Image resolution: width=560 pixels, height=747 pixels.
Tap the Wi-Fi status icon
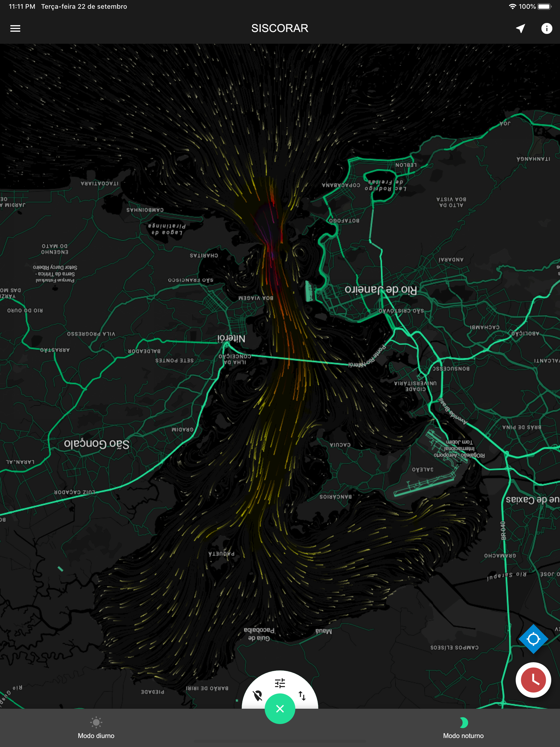(x=512, y=6)
